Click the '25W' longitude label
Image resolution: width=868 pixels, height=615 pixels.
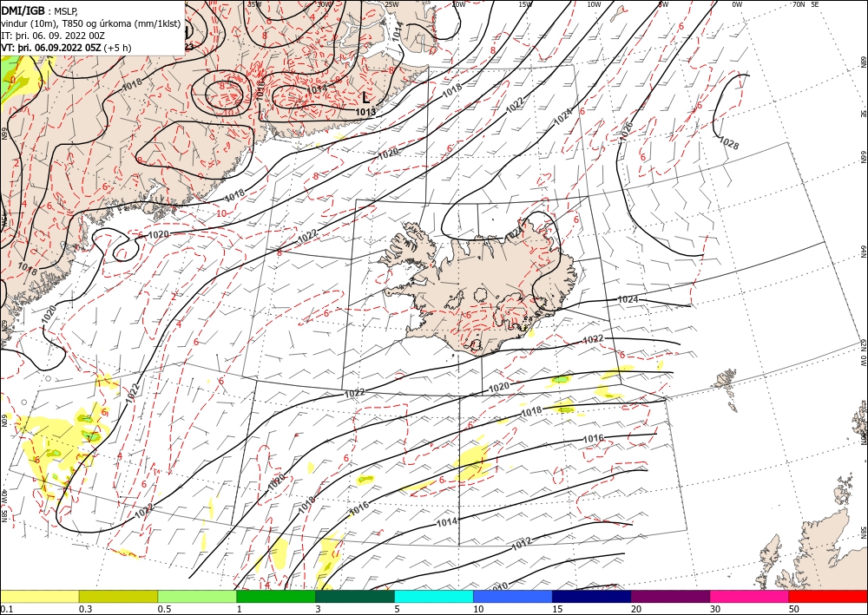(x=391, y=4)
